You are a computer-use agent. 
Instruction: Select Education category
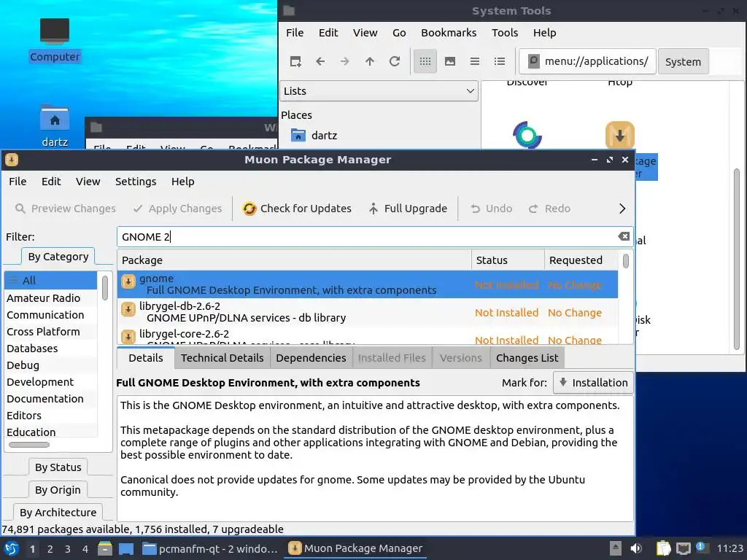click(x=50, y=432)
